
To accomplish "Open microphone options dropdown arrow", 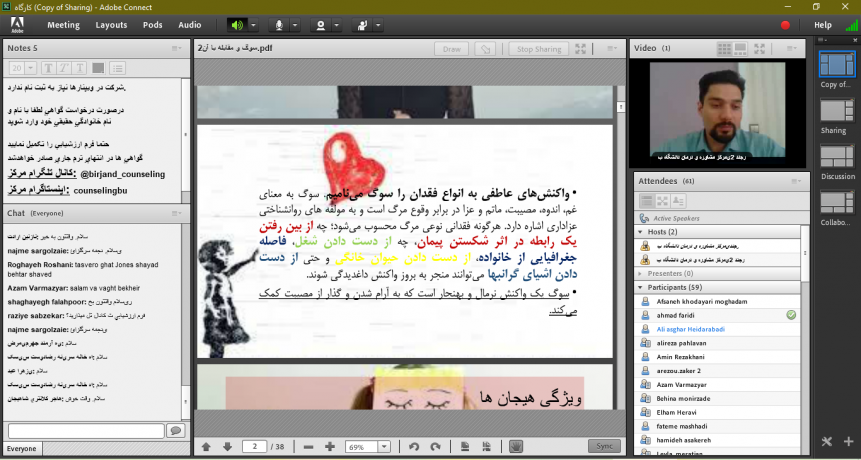I will (295, 25).
